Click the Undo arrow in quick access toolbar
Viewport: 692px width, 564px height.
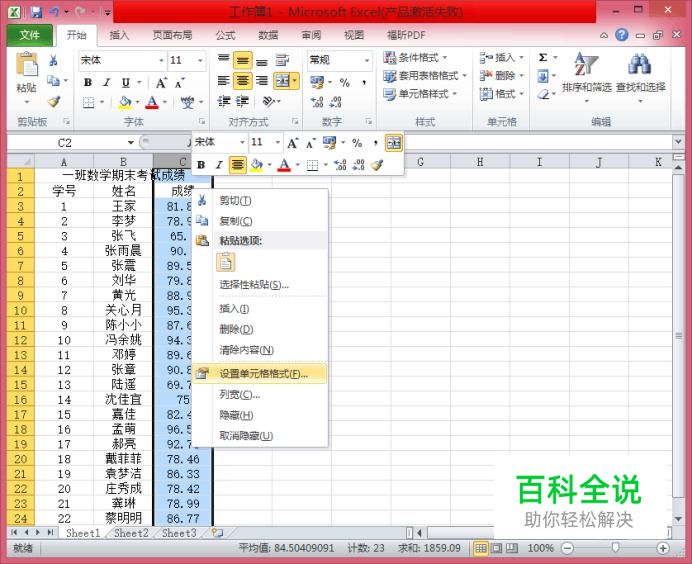point(54,11)
